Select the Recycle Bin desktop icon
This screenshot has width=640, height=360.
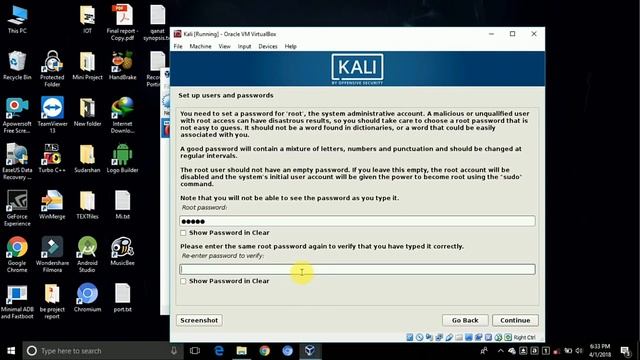point(17,65)
